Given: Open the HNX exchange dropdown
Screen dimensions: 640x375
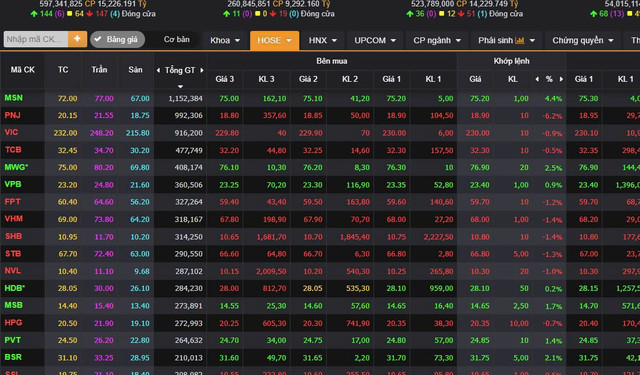Looking at the screenshot, I should coord(322,40).
